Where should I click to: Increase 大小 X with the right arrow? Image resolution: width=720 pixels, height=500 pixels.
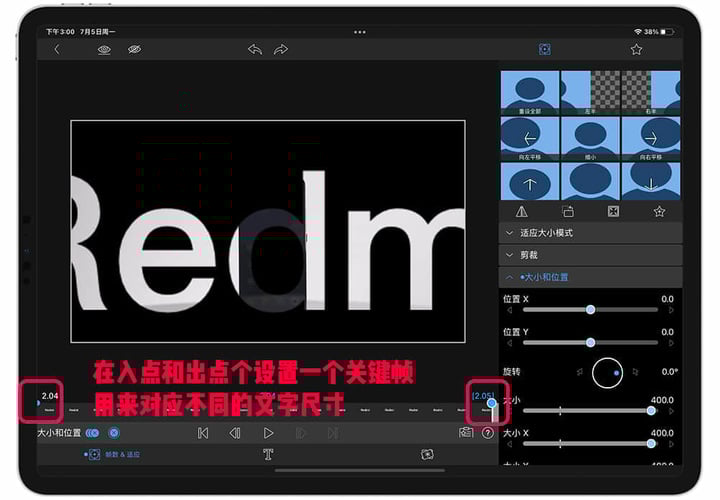click(x=671, y=444)
